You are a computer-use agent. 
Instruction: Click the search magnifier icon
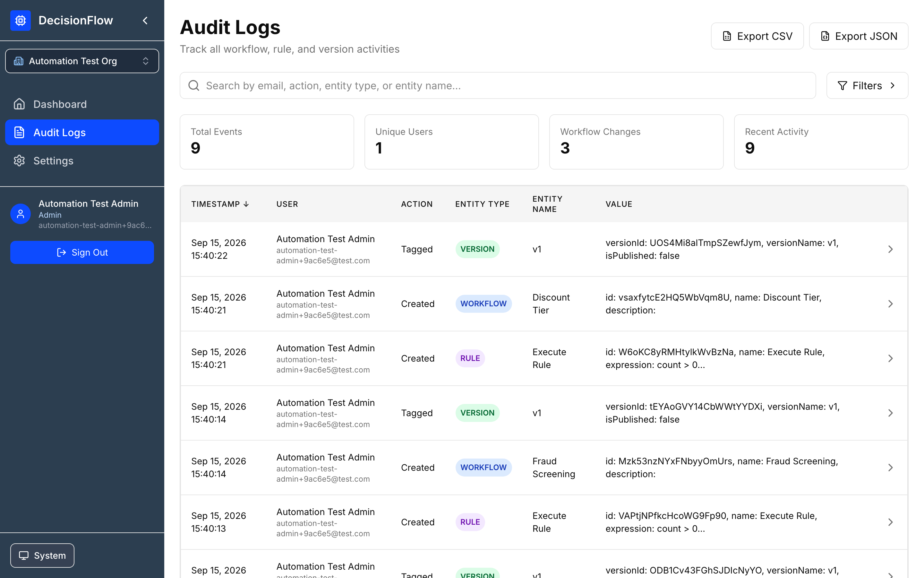(x=194, y=86)
